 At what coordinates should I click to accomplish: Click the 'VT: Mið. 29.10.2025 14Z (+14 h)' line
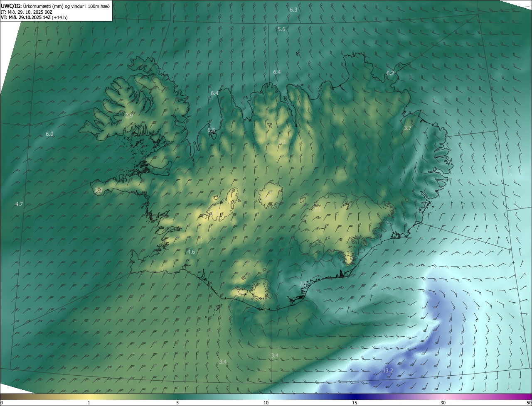coord(34,17)
